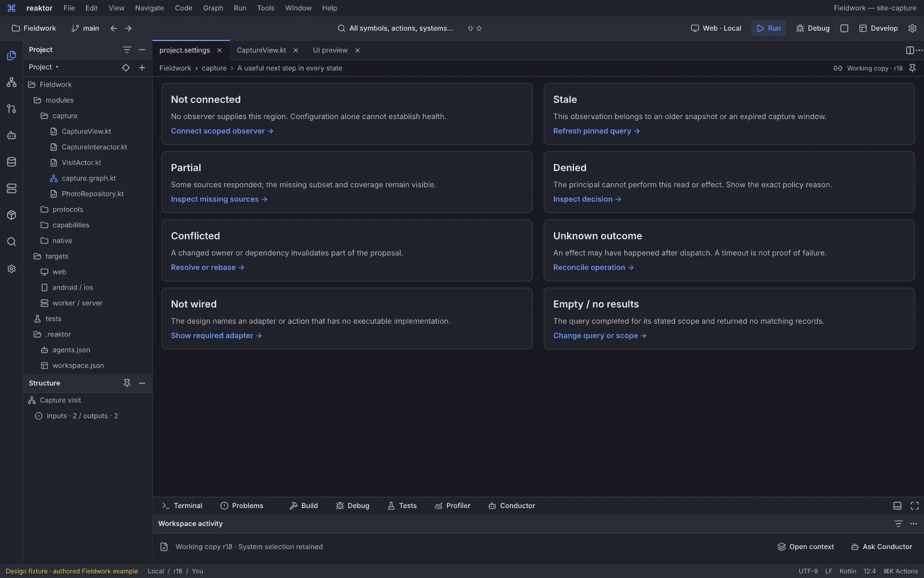The width and height of the screenshot is (924, 578).
Task: Close the project.settings tab
Action: [x=219, y=50]
